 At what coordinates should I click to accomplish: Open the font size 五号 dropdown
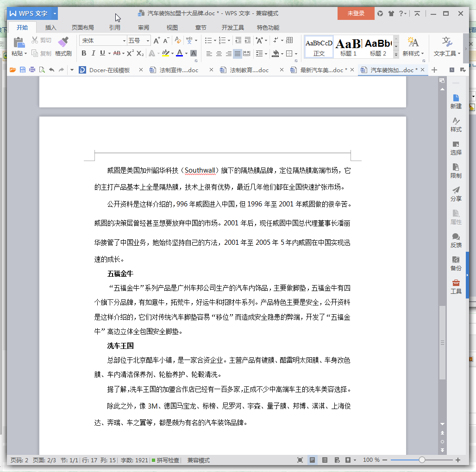[x=148, y=41]
